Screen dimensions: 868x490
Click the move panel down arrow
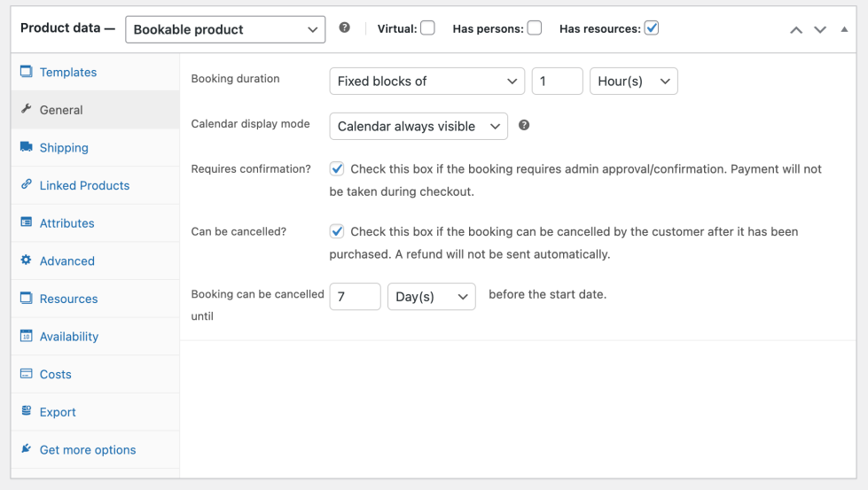pyautogui.click(x=820, y=29)
